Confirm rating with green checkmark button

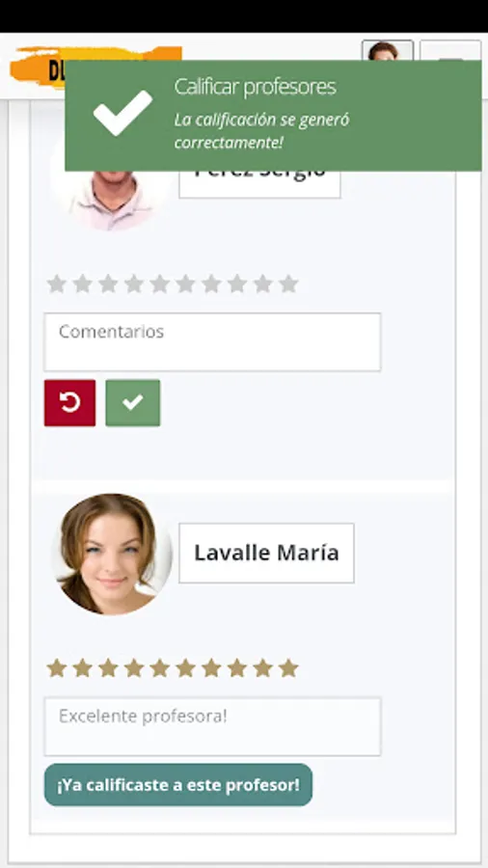[x=133, y=403]
